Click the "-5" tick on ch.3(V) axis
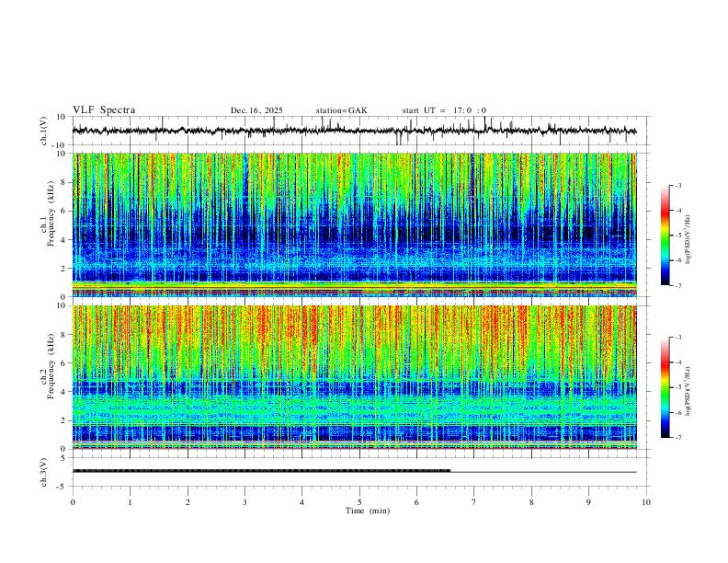Image resolution: width=728 pixels, height=563 pixels. click(x=63, y=487)
